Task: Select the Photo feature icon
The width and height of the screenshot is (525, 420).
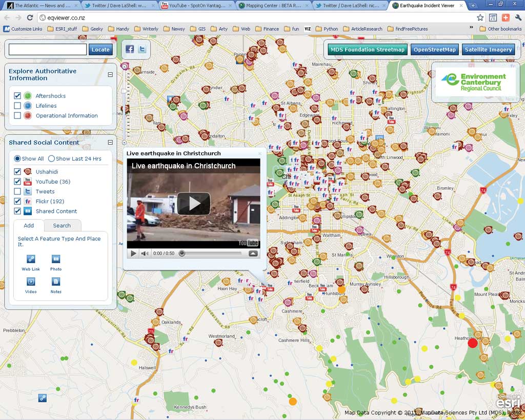Action: [x=55, y=259]
